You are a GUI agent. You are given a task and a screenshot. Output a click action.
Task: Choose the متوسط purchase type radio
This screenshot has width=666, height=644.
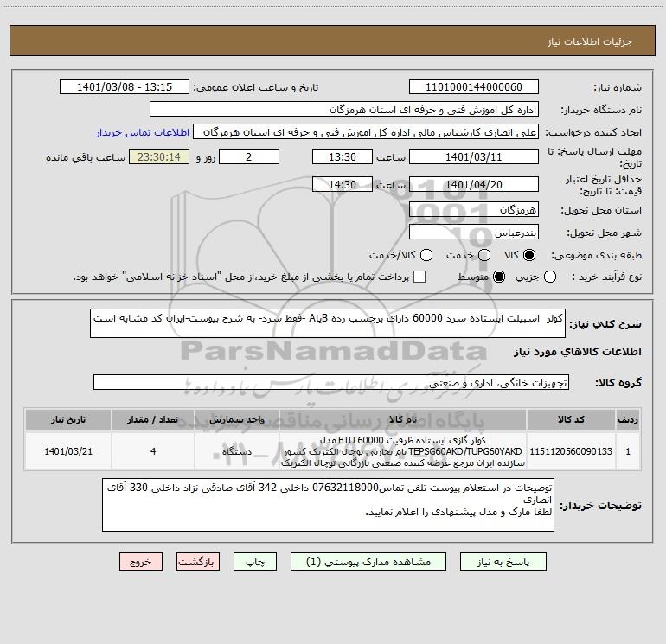499,277
